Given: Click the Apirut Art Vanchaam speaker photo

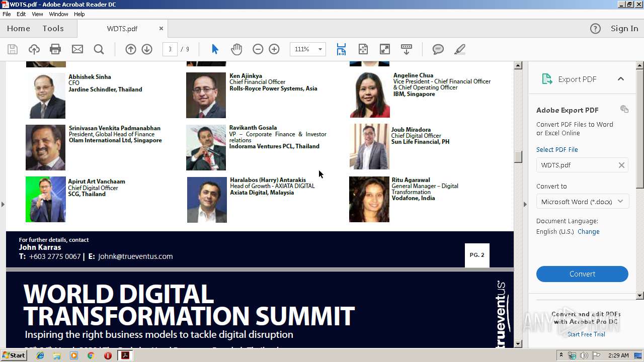Looking at the screenshot, I should [x=45, y=200].
